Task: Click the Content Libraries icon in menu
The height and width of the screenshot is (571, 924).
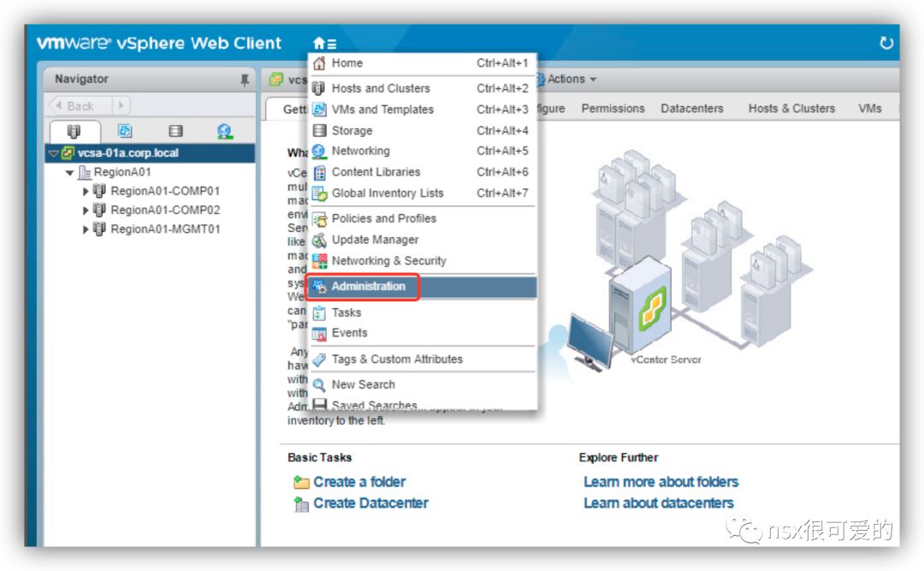Action: [x=319, y=172]
